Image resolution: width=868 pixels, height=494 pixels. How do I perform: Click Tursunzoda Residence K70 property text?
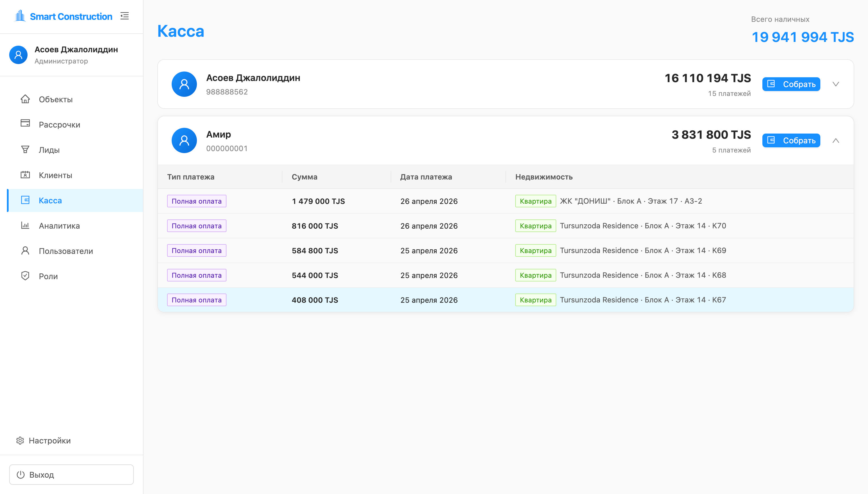(x=643, y=226)
